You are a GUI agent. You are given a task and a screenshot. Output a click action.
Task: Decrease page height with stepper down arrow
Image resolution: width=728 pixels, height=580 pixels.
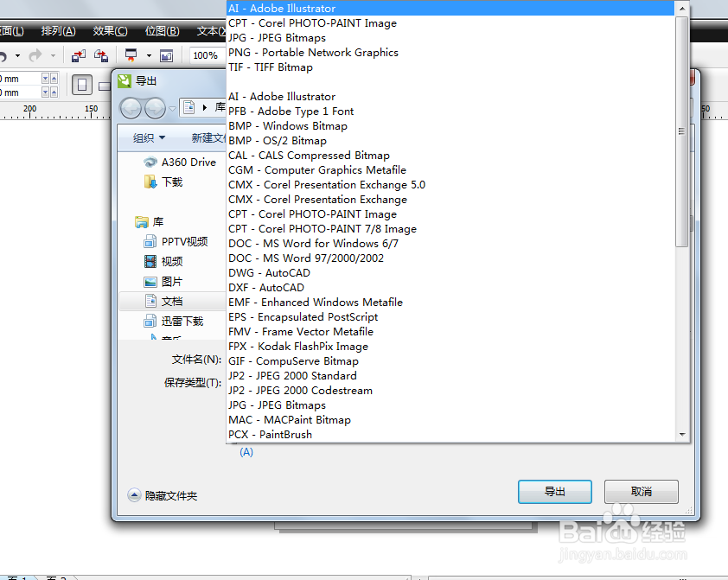[46, 92]
